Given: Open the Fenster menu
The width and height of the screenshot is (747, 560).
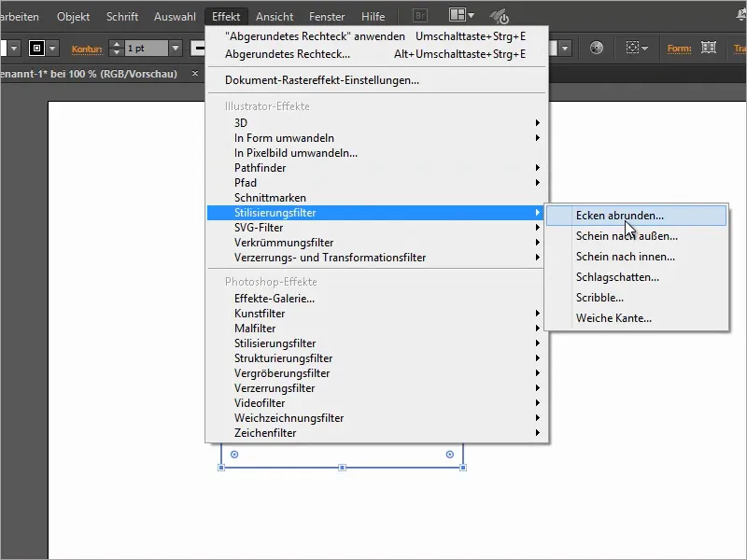Looking at the screenshot, I should click(327, 17).
